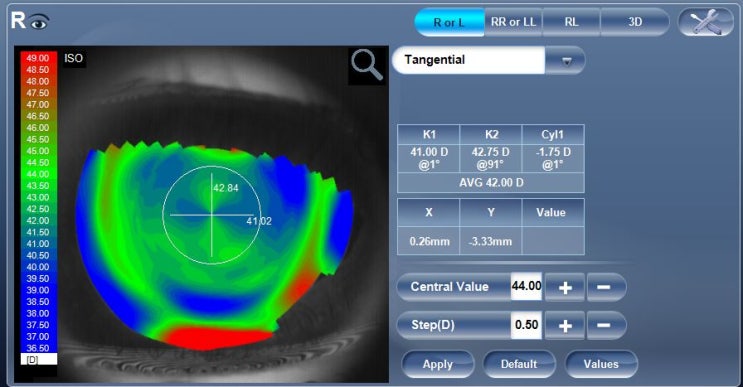The height and width of the screenshot is (387, 743).
Task: Click the Step(D) label button
Action: pyautogui.click(x=453, y=325)
